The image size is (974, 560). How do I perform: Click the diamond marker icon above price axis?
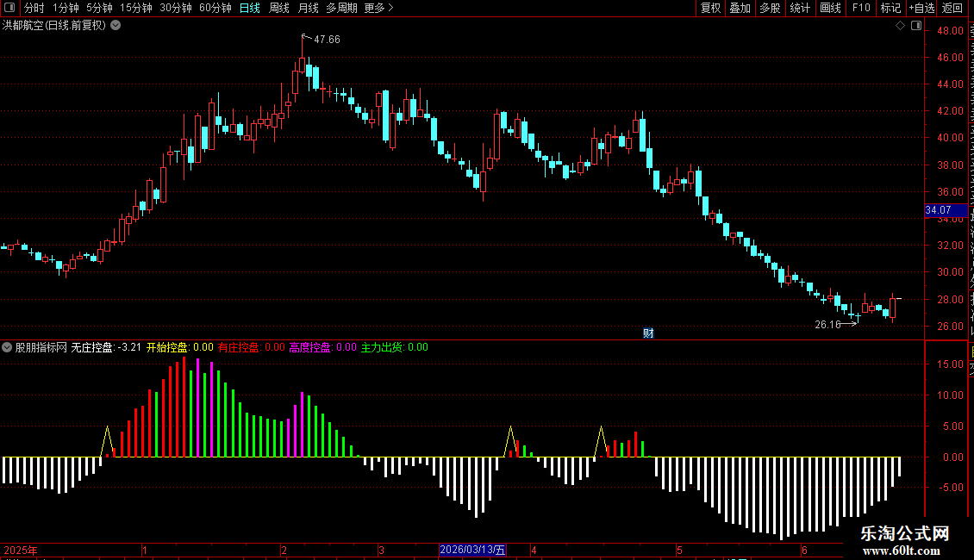pos(900,26)
